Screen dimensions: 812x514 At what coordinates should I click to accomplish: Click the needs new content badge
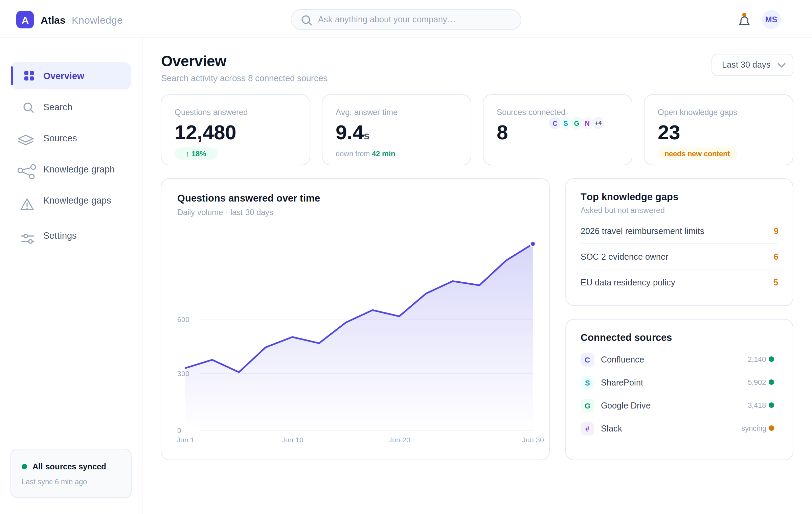(697, 154)
